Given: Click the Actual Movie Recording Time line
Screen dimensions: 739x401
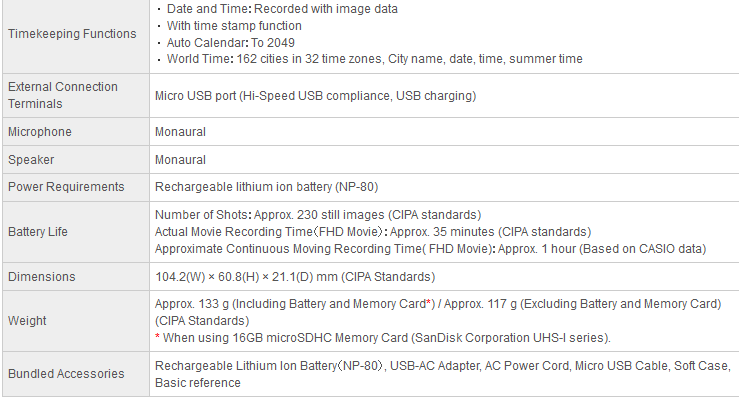Looking at the screenshot, I should click(373, 232).
